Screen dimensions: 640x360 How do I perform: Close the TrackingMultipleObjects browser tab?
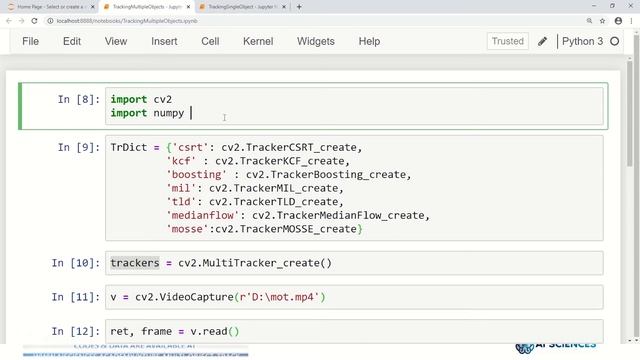coord(188,7)
